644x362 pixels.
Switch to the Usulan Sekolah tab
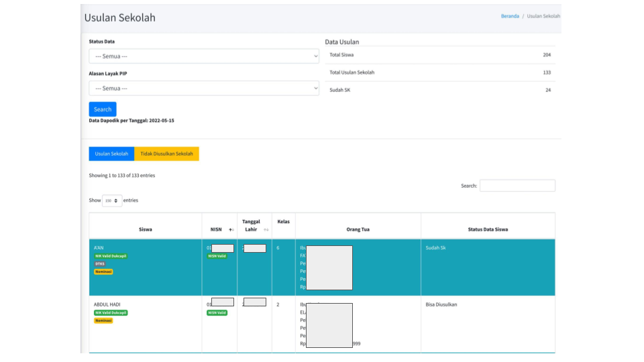112,154
